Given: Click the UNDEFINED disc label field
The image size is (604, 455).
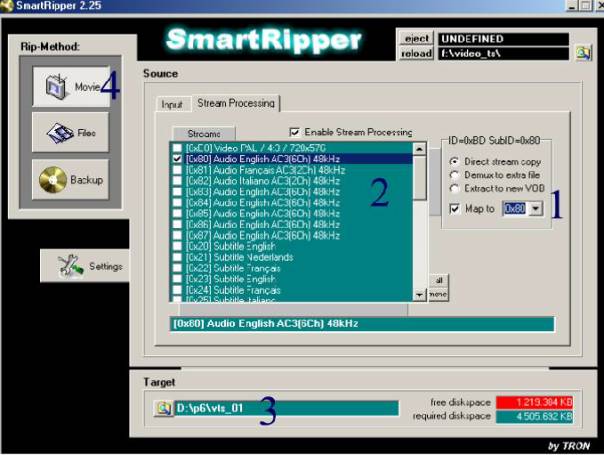Looking at the screenshot, I should click(x=503, y=39).
